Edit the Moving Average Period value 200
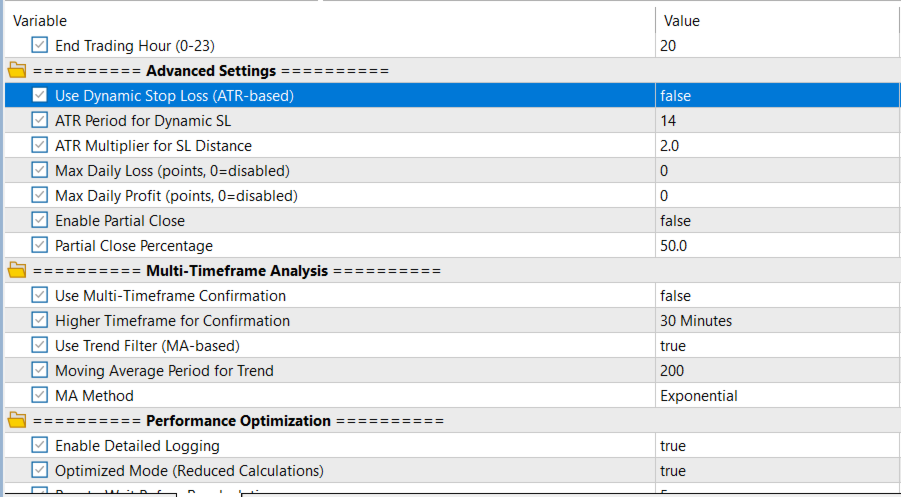The width and height of the screenshot is (901, 497). click(x=672, y=371)
